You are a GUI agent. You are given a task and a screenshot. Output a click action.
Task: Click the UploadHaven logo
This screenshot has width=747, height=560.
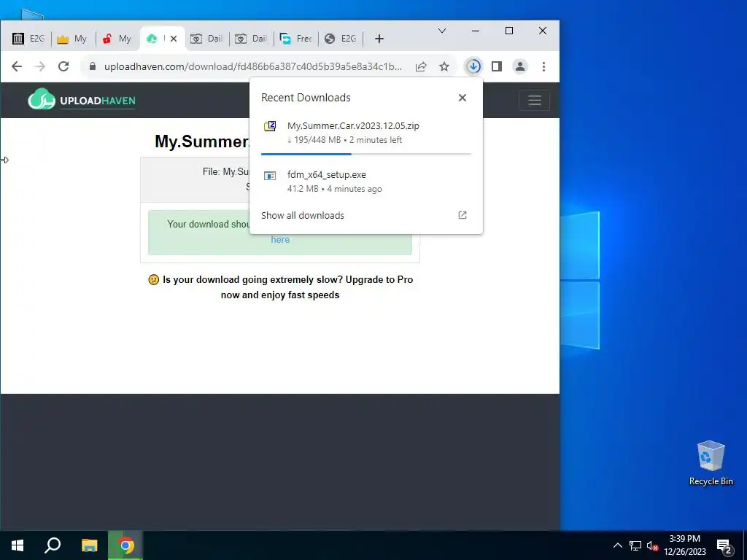(82, 99)
